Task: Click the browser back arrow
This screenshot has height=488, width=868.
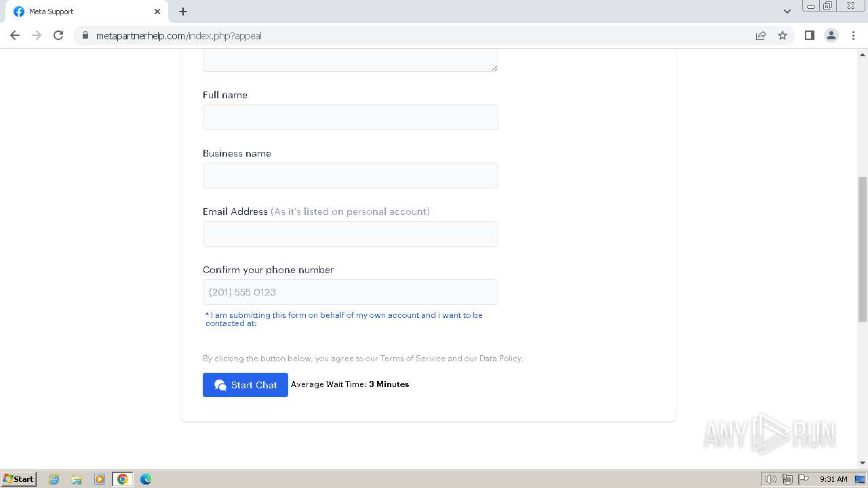Action: pos(15,35)
